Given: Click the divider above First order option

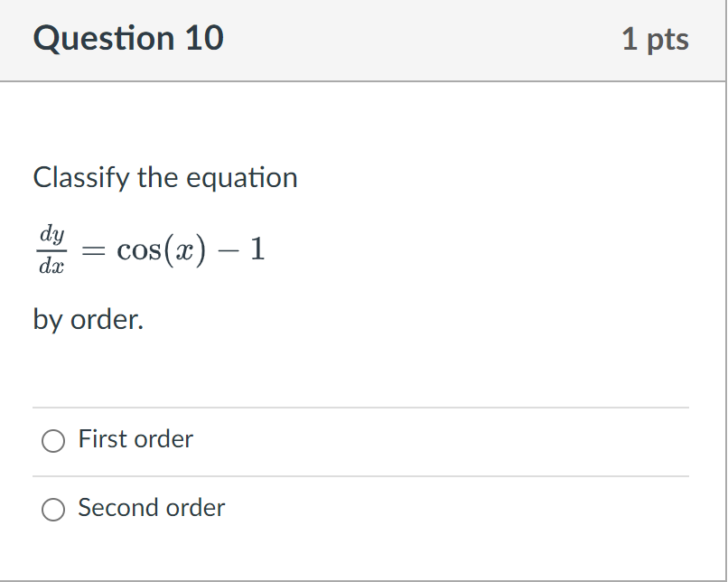Looking at the screenshot, I should (361, 406).
